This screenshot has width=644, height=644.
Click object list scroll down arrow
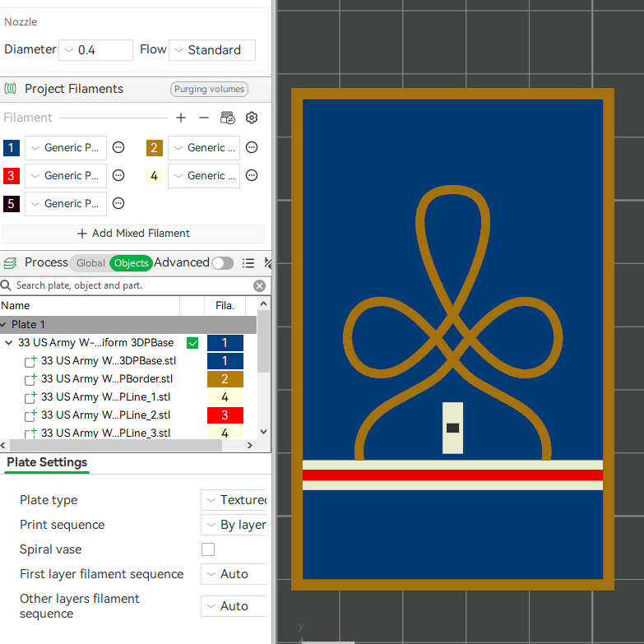[264, 432]
